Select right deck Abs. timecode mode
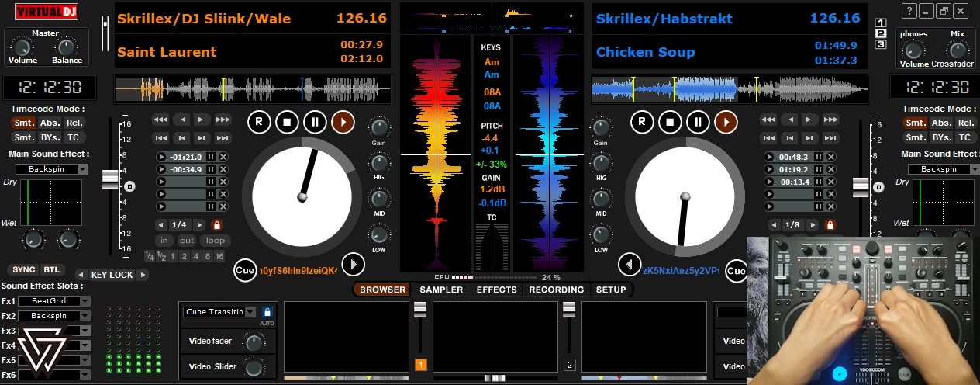This screenshot has height=385, width=980. pyautogui.click(x=941, y=123)
